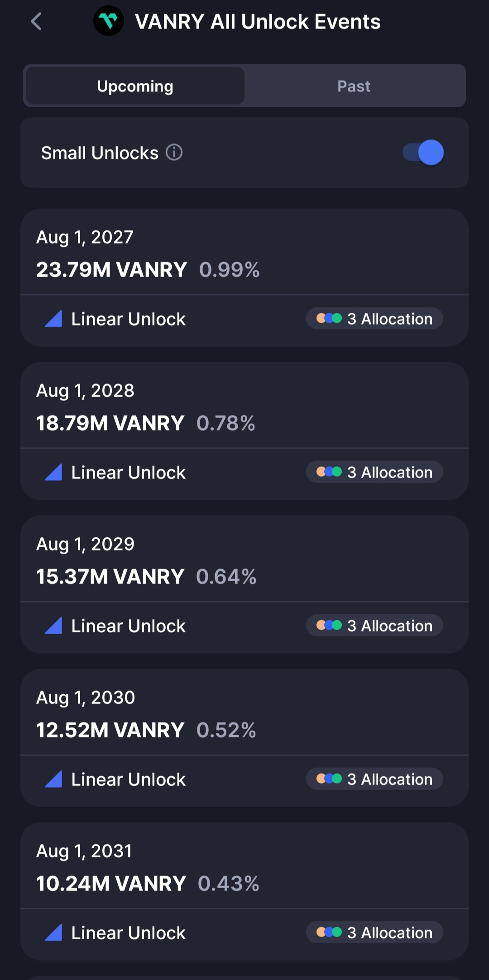Click the Linear Unlock triangle icon for Aug 1, 2027
489x980 pixels.
(54, 319)
